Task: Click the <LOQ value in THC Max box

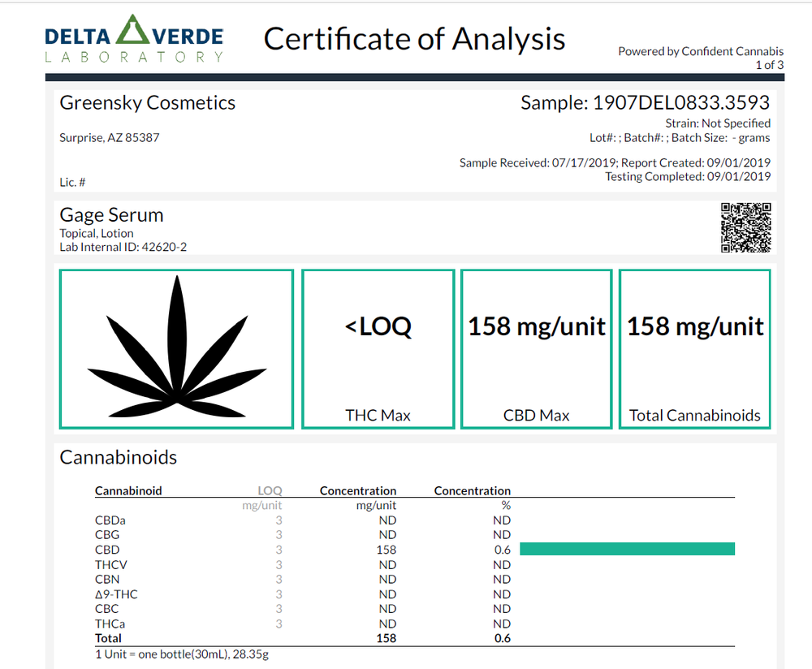Action: pos(378,326)
